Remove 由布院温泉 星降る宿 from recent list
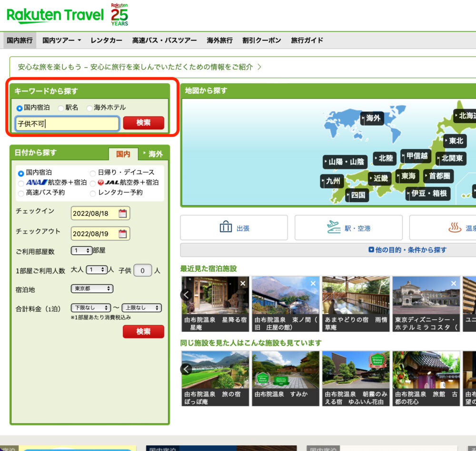The width and height of the screenshot is (476, 451). pyautogui.click(x=243, y=284)
